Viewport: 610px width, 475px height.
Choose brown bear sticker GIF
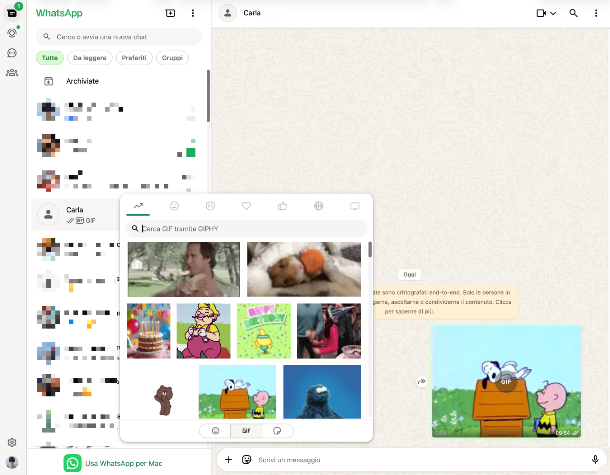(x=163, y=398)
